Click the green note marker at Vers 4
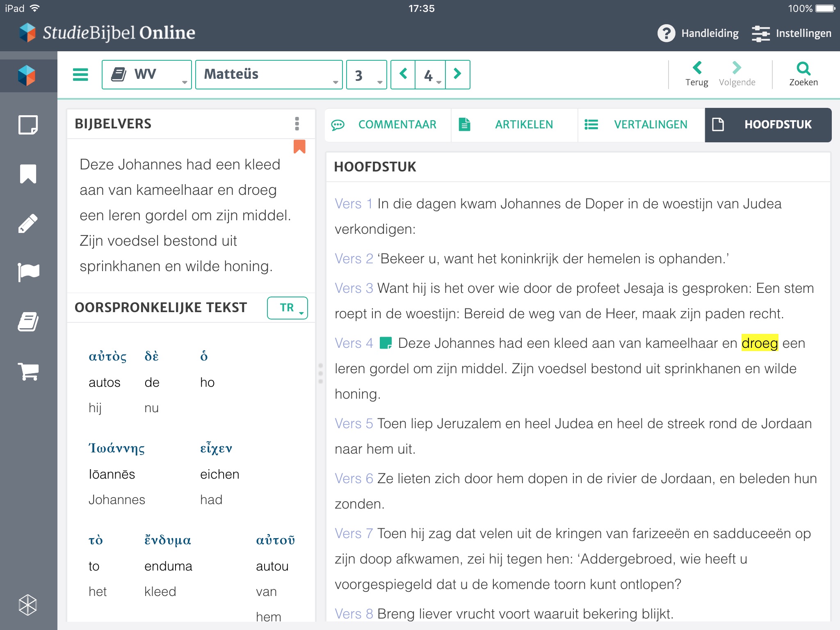This screenshot has width=840, height=630. pyautogui.click(x=386, y=343)
